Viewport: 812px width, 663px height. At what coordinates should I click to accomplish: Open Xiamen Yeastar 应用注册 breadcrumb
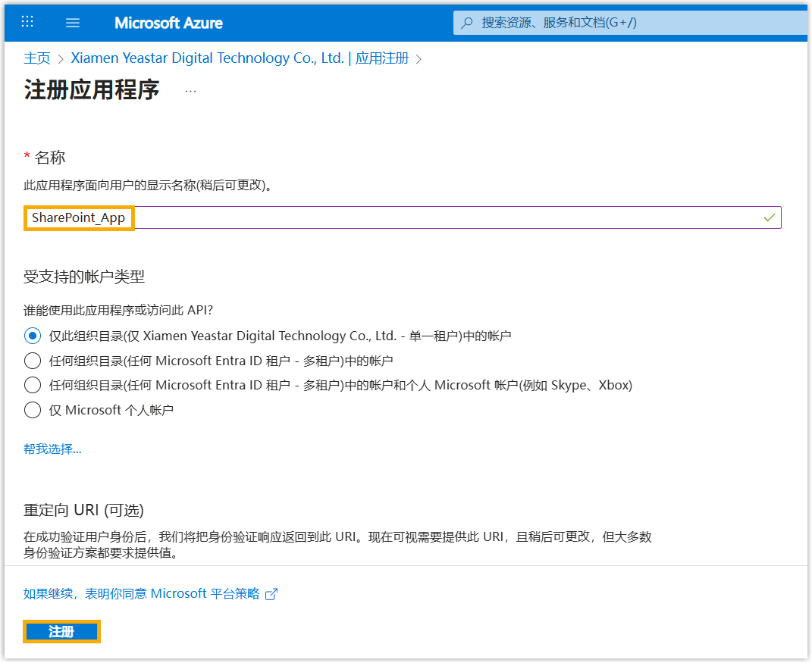pyautogui.click(x=240, y=58)
